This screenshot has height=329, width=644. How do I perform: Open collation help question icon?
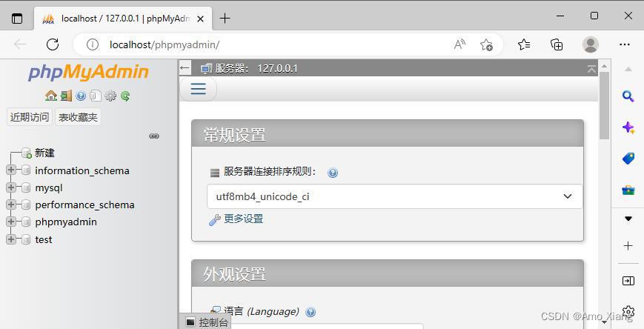(333, 173)
